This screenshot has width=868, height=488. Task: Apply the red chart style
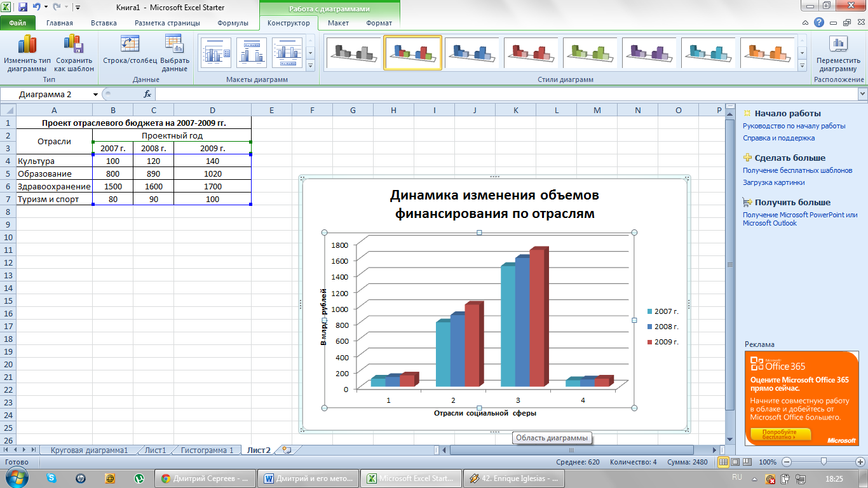531,53
